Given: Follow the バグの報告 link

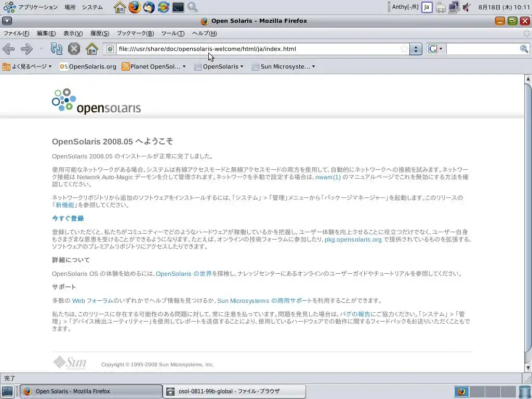Looking at the screenshot, I should (355, 314).
